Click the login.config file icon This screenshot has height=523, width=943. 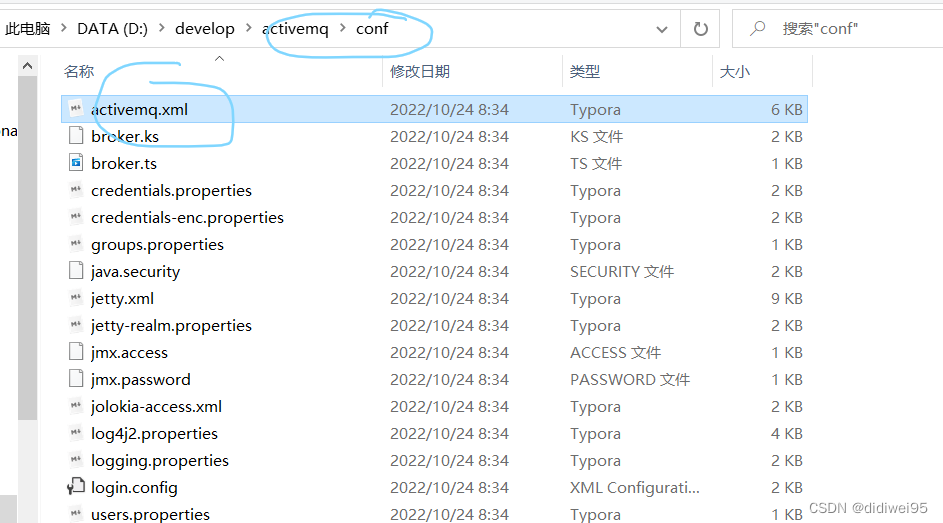tap(76, 486)
